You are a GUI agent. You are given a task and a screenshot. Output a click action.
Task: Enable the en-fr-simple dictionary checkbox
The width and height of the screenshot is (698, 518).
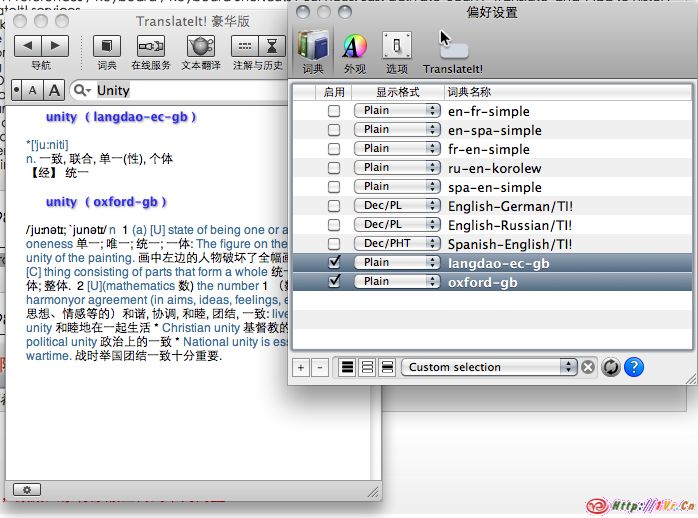[334, 111]
